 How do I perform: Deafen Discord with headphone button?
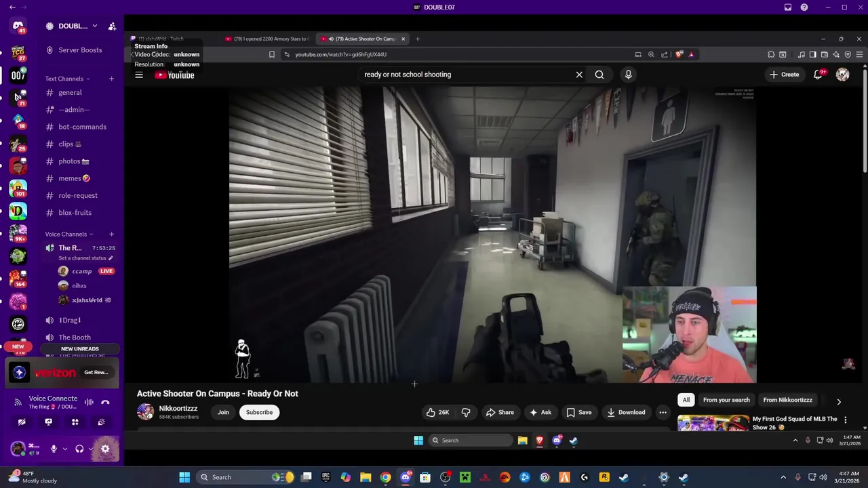(79, 449)
